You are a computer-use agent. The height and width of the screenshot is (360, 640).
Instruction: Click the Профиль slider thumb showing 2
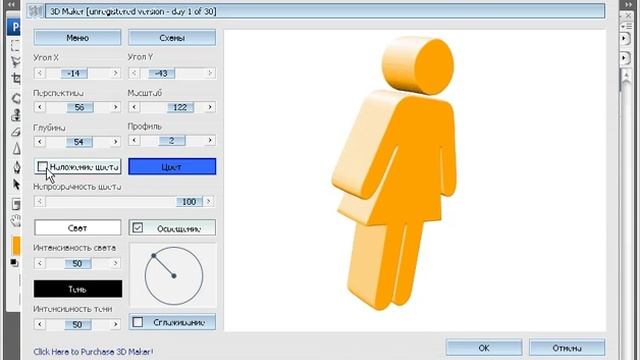coord(171,140)
